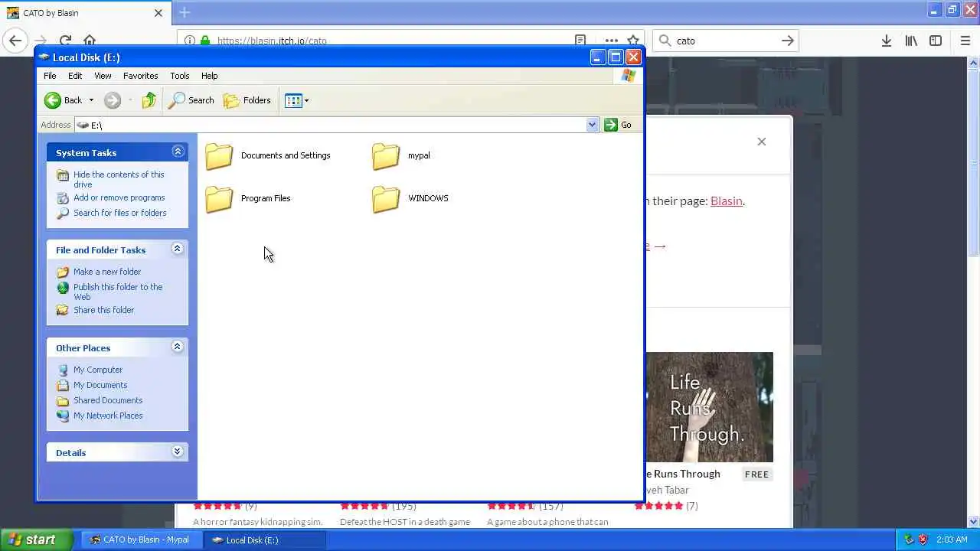Open the Back history dropdown arrow
This screenshot has height=551, width=980.
91,100
